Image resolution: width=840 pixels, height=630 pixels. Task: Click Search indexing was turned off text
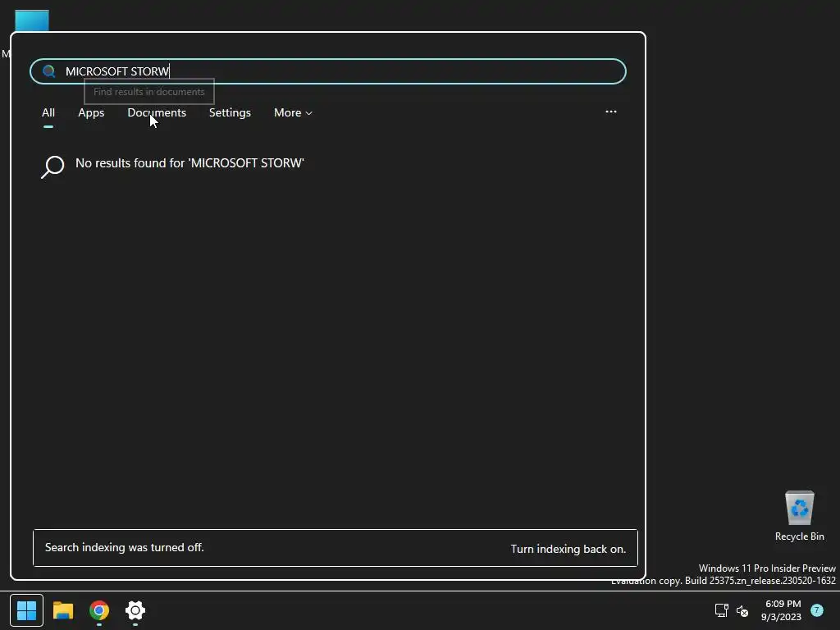point(125,547)
